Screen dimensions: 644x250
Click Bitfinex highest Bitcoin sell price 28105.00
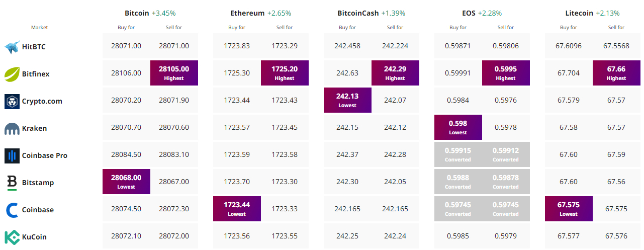coord(174,73)
